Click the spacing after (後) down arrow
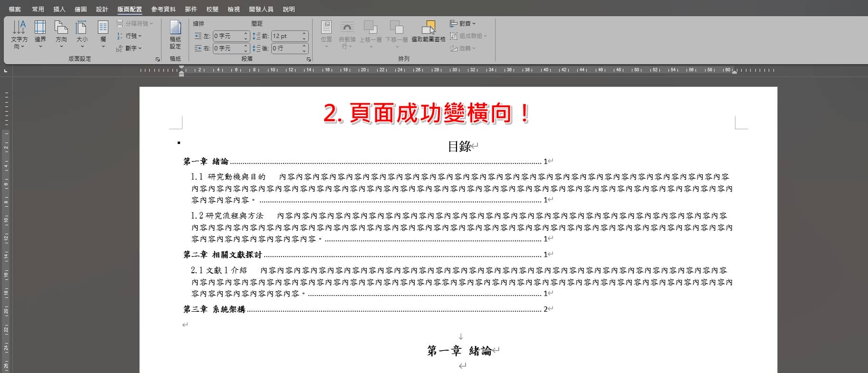Screen dimensions: 868x373 tap(304, 51)
